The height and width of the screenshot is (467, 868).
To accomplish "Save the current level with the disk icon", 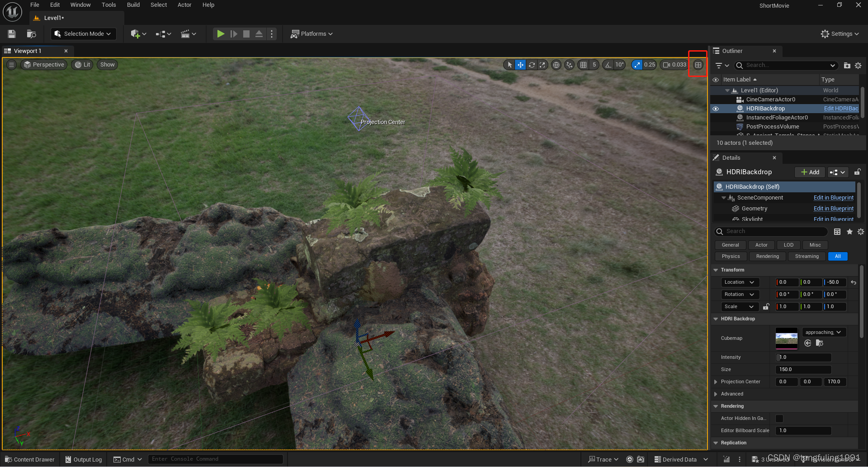I will pos(12,34).
